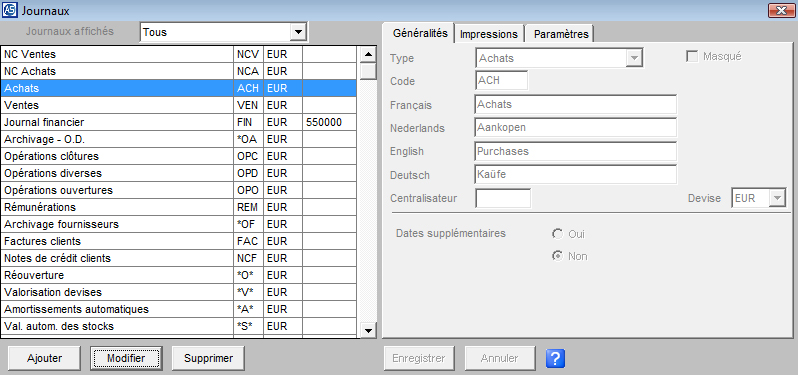Screen dimensions: 798x375
Task: Select the Amortissements automatiques row
Action: click(179, 309)
